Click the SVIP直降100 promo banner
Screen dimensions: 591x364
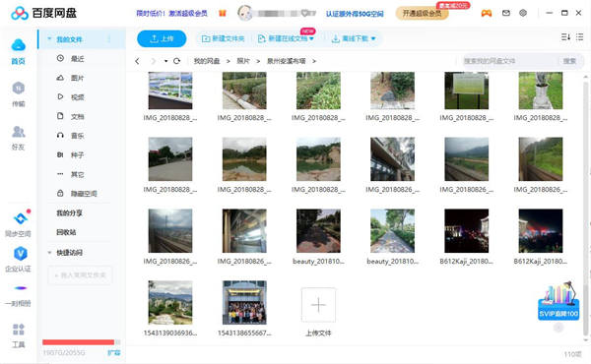click(558, 301)
